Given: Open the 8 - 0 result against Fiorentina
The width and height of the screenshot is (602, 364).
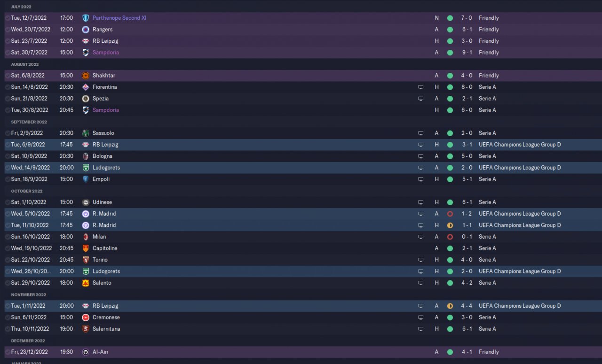Looking at the screenshot, I should coord(467,87).
